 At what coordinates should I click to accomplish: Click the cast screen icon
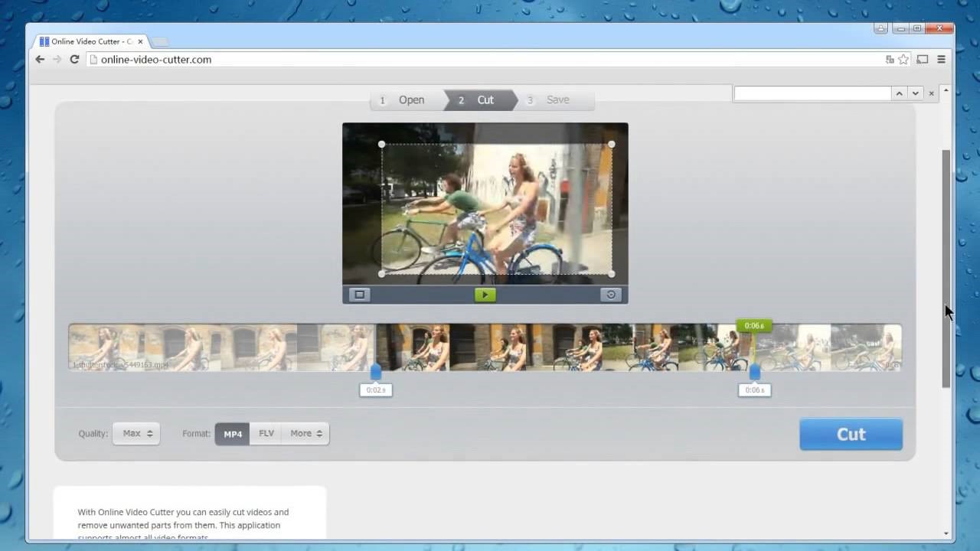tap(923, 59)
